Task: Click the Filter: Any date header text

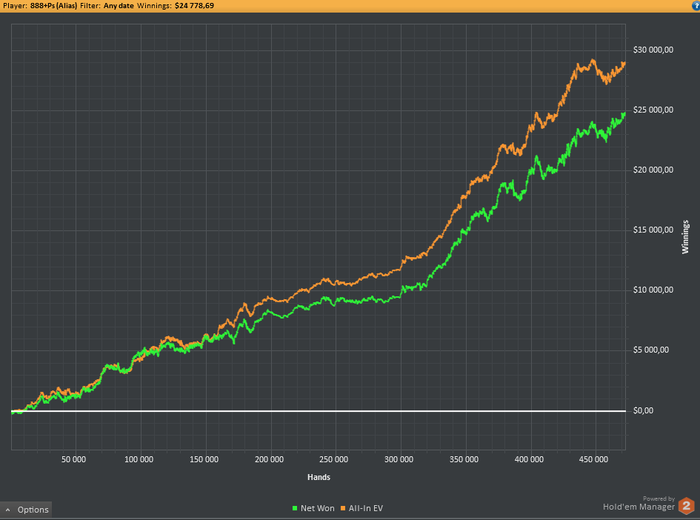Action: (107, 6)
